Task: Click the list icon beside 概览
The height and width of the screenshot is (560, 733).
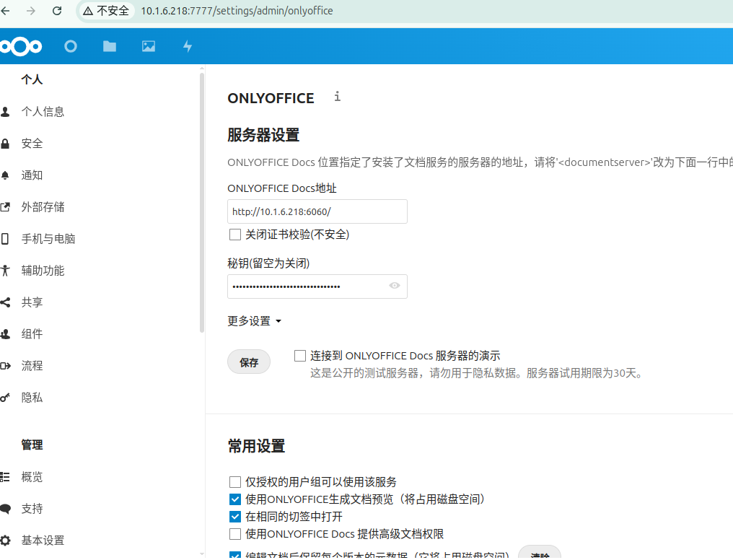Action: coord(5,477)
